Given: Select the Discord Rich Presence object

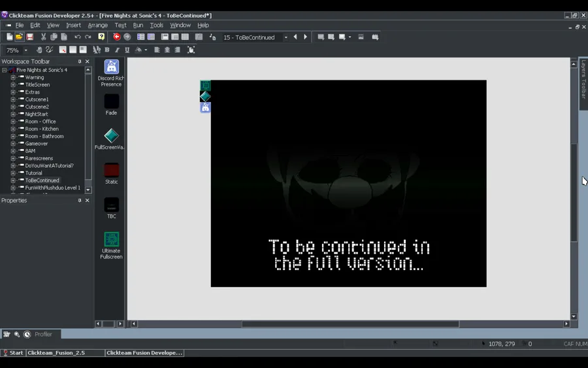Looking at the screenshot, I should pos(111,73).
